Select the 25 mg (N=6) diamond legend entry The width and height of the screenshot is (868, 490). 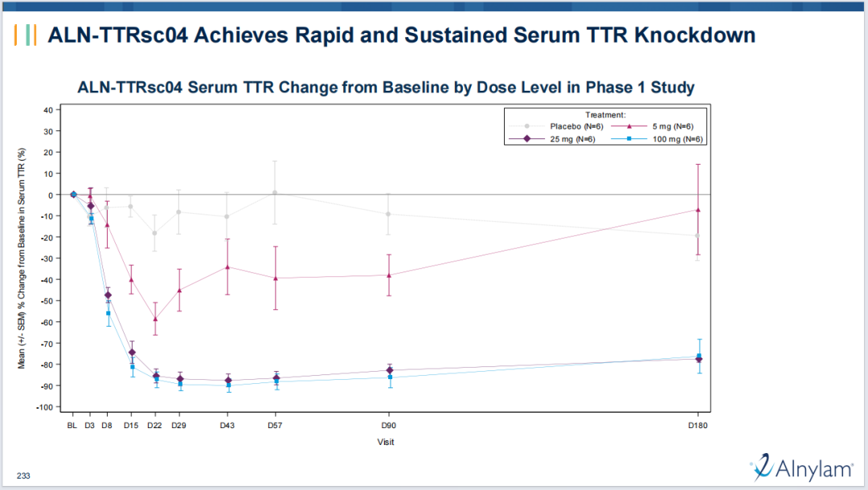coord(552,139)
